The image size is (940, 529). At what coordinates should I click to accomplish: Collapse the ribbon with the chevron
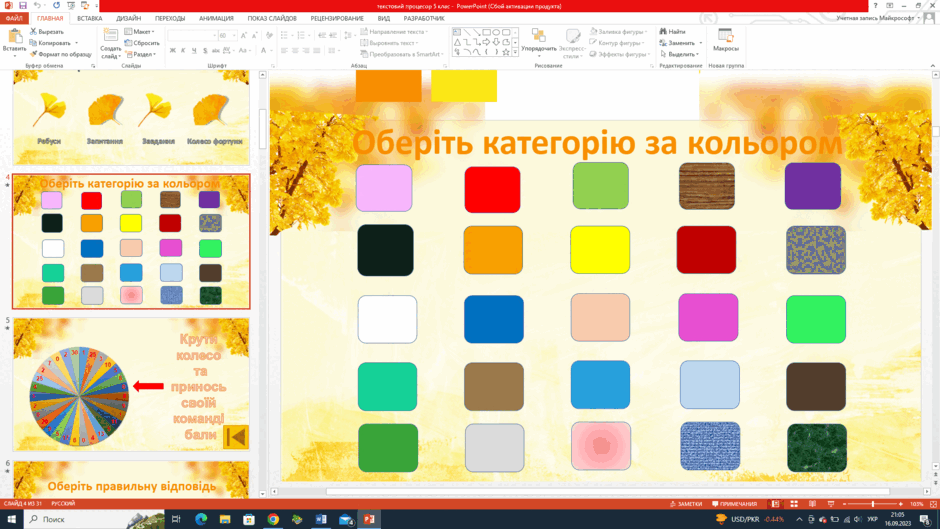click(932, 65)
